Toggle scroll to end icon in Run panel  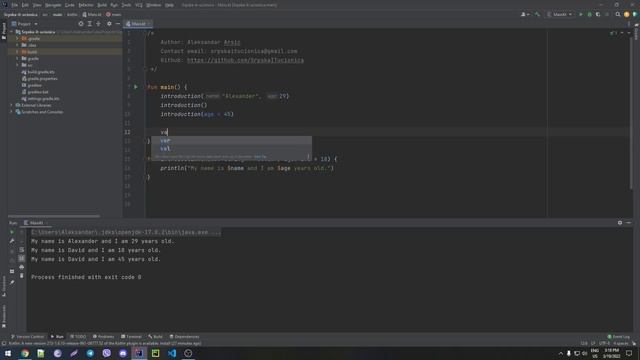point(22,258)
